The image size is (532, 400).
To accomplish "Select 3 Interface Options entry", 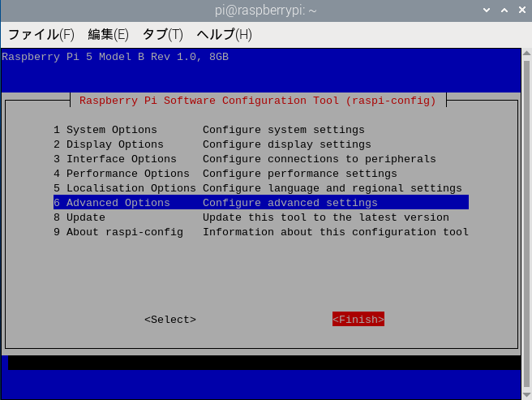I will (261, 159).
